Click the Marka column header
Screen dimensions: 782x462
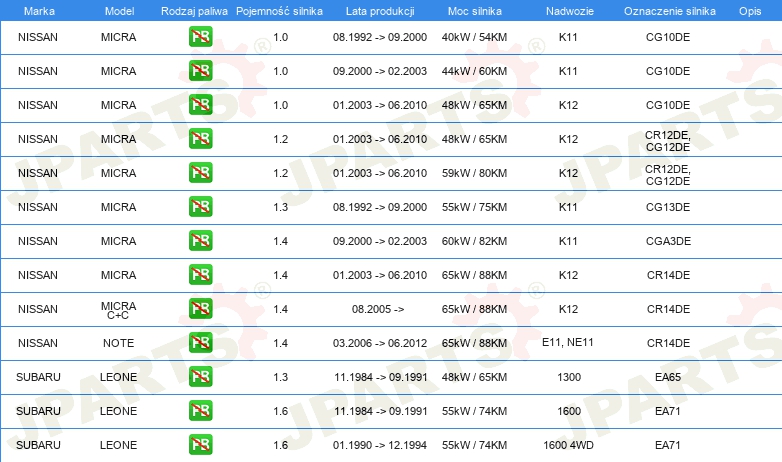tap(39, 11)
